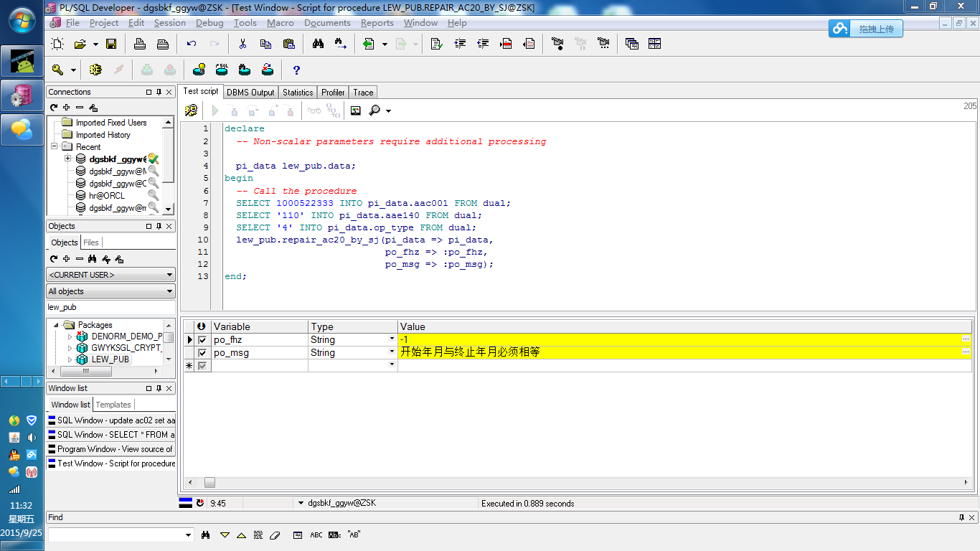
Task: Click the Android emulator taskbar icon
Action: click(22, 61)
